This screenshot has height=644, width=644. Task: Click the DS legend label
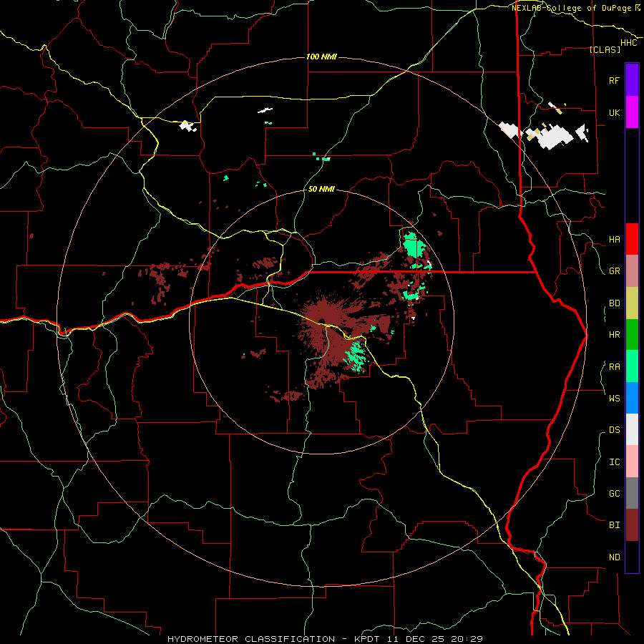(x=614, y=429)
